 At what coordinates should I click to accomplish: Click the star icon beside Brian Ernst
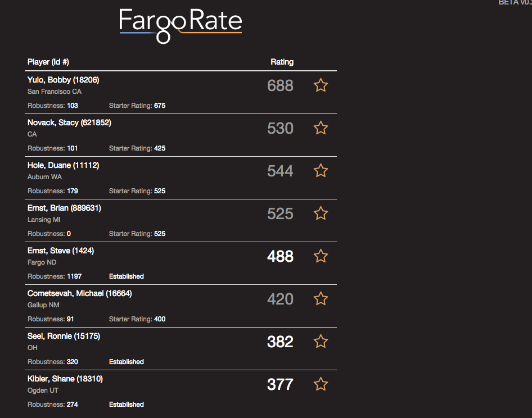(x=321, y=213)
